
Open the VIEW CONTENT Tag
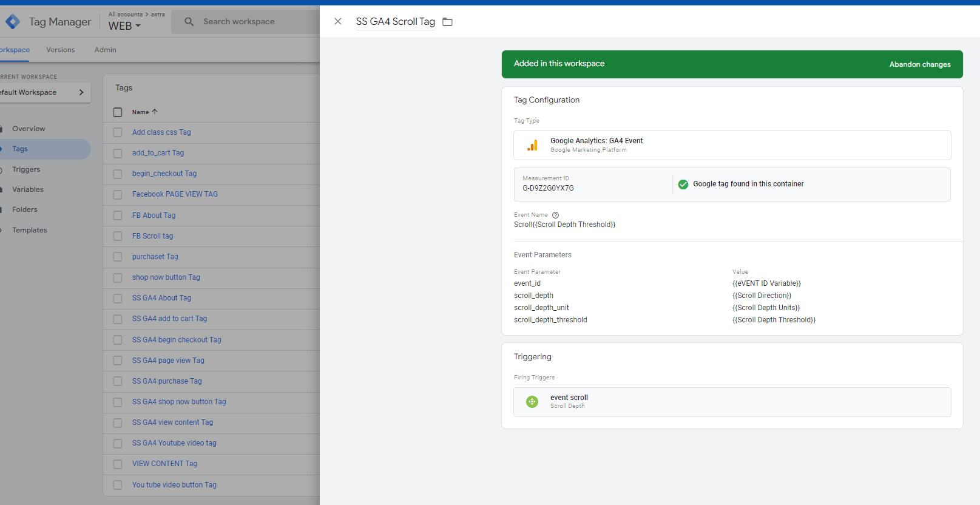164,464
